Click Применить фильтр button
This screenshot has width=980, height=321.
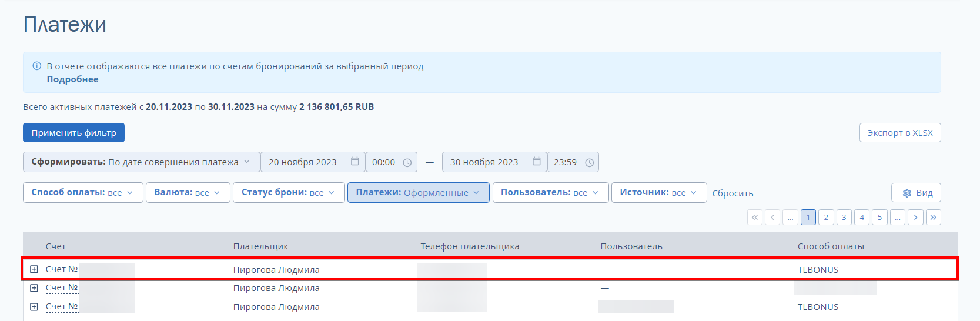73,133
